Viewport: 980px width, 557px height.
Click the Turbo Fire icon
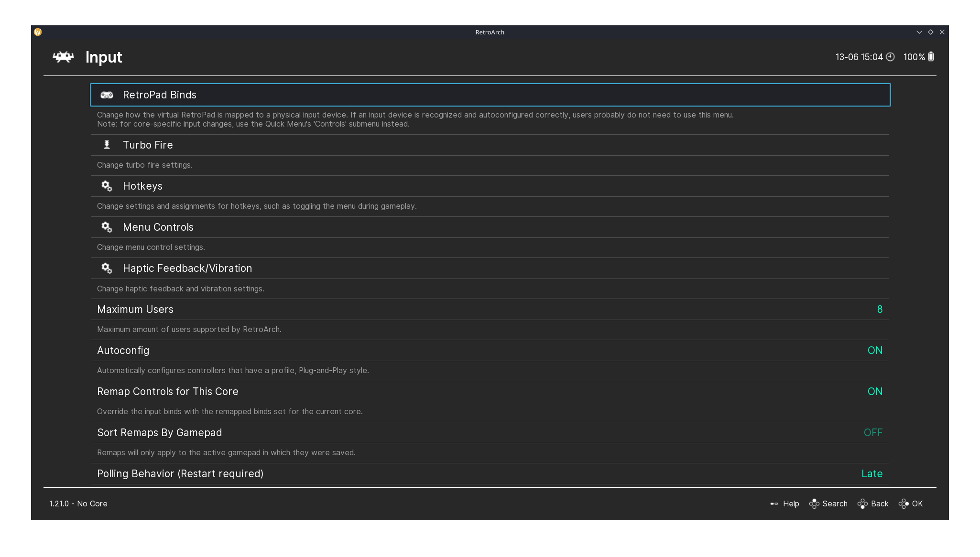(x=107, y=145)
